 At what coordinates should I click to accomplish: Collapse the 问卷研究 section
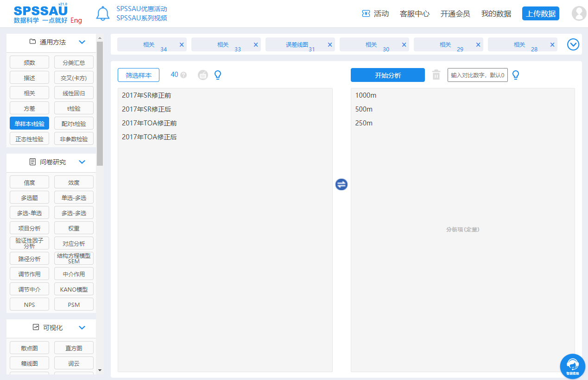point(82,162)
